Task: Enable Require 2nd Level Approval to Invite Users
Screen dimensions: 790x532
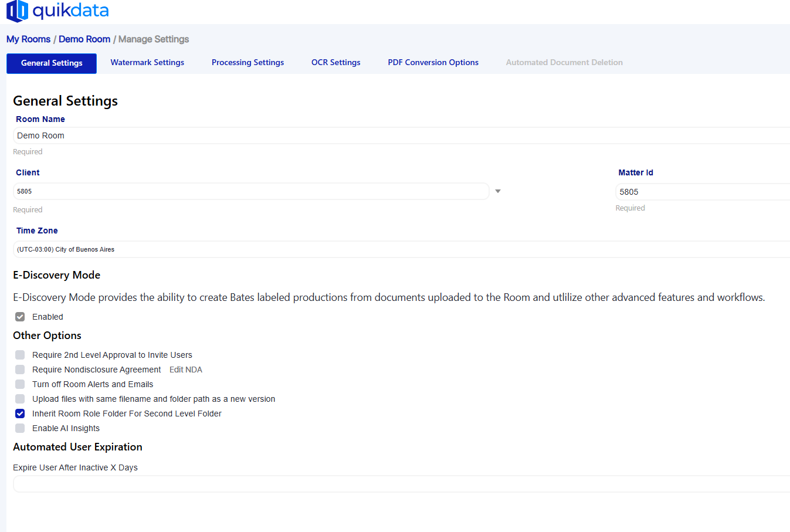Action: click(x=19, y=354)
